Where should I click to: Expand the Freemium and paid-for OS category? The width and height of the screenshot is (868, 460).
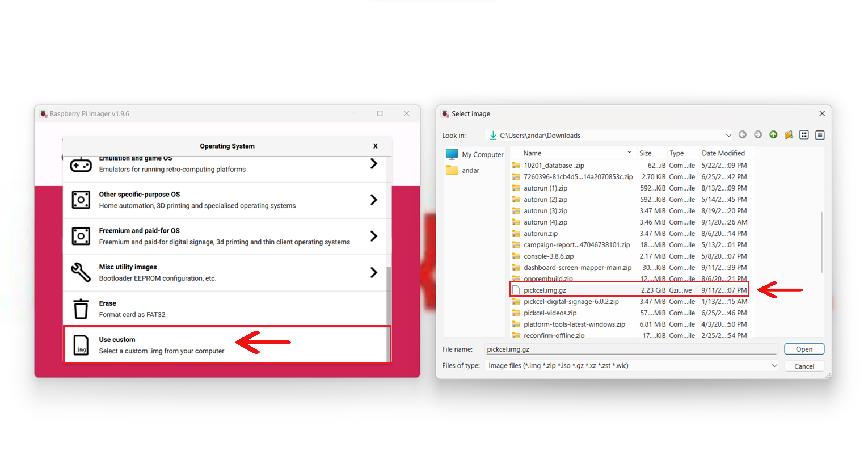373,236
